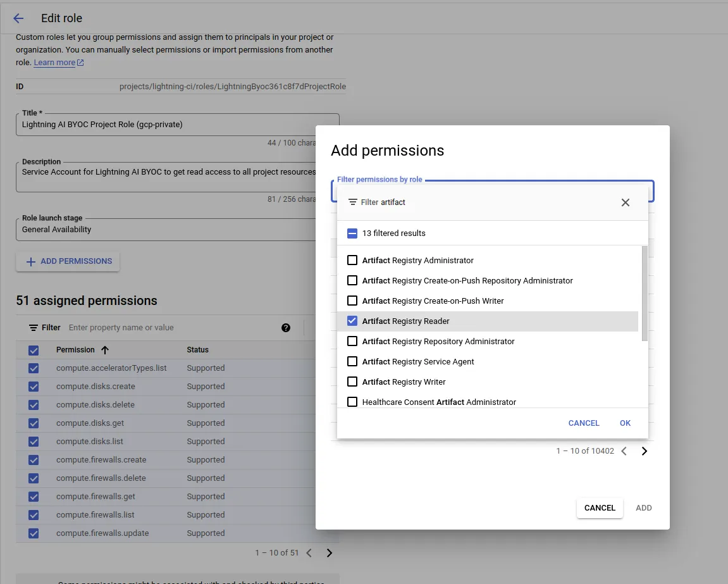The image size is (728, 584).
Task: Sort by Permission column using arrow icon
Action: pyautogui.click(x=105, y=350)
